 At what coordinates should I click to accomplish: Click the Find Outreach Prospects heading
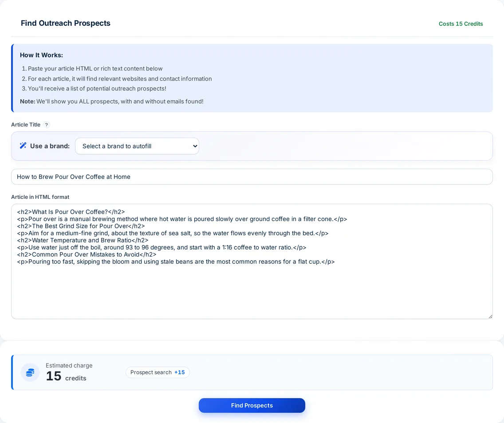66,23
